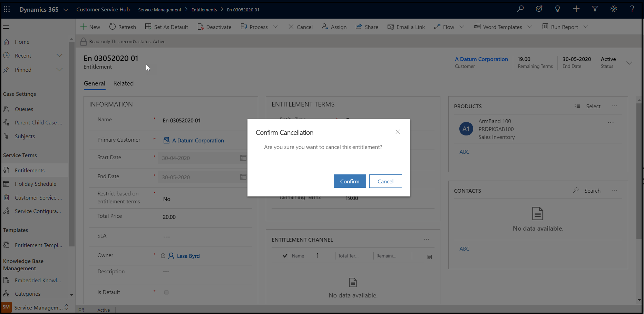Confirm the entitlement cancellation
Screen dimensions: 644x314
point(350,181)
